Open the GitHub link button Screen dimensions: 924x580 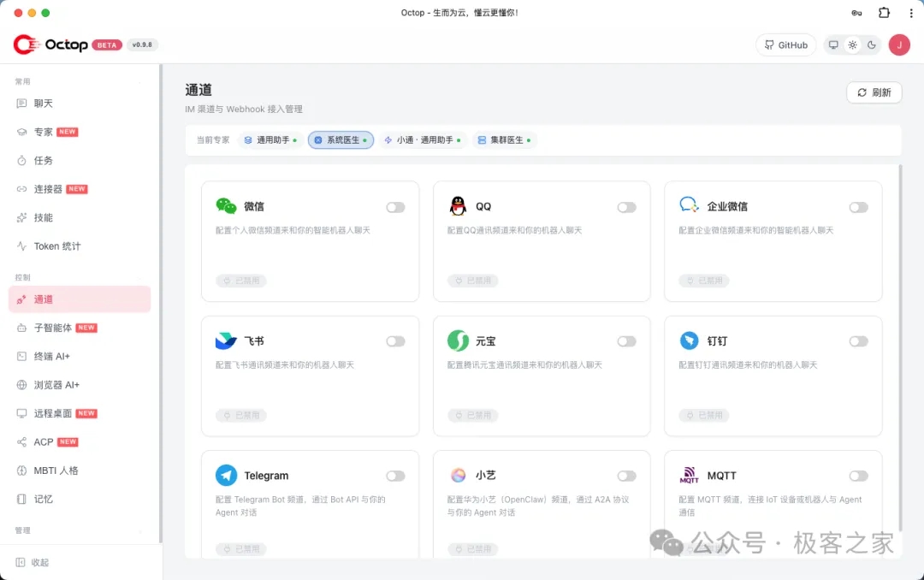(x=785, y=44)
